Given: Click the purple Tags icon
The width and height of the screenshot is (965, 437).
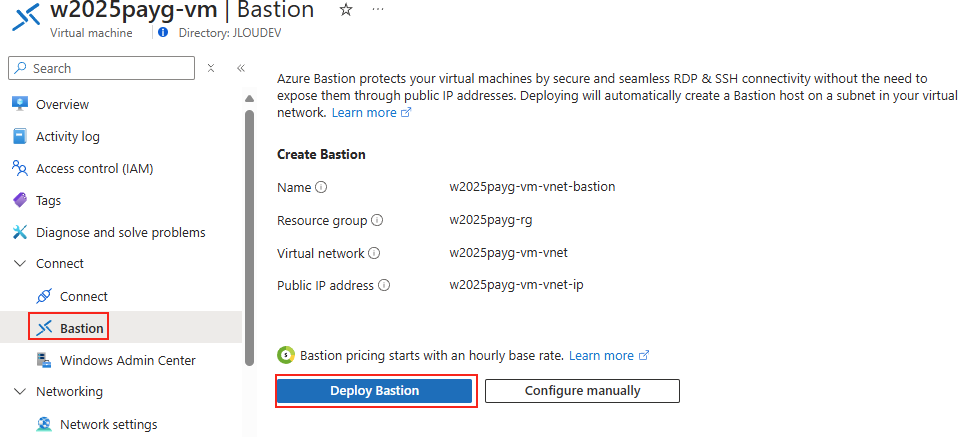Looking at the screenshot, I should tap(20, 200).
